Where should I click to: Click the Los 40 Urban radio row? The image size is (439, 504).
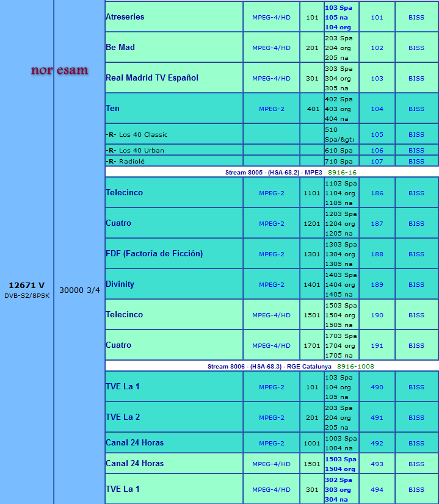[135, 151]
